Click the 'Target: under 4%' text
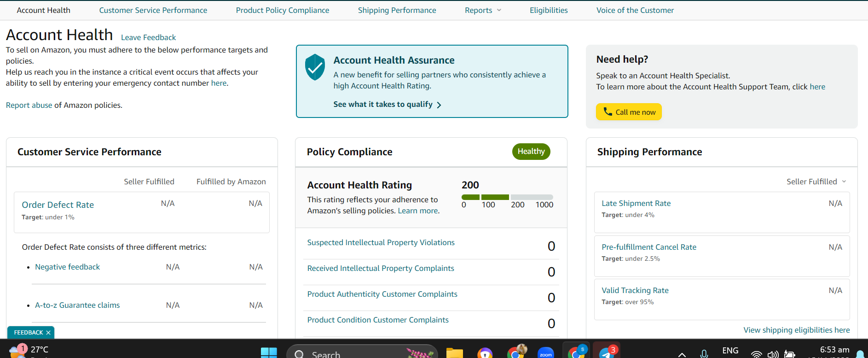Image resolution: width=868 pixels, height=358 pixels. 628,215
